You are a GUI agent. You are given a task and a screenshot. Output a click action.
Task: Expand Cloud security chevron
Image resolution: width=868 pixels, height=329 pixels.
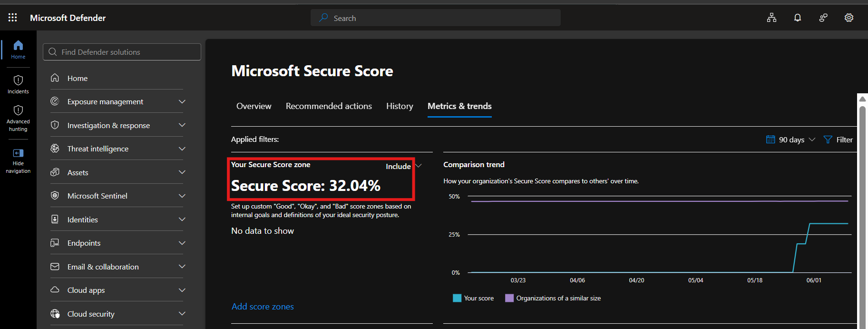182,314
